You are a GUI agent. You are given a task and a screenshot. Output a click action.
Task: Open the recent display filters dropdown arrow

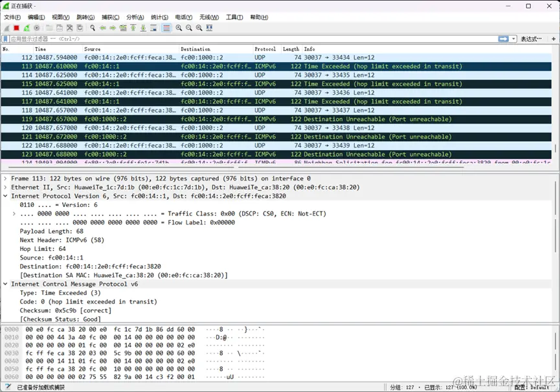pyautogui.click(x=513, y=39)
